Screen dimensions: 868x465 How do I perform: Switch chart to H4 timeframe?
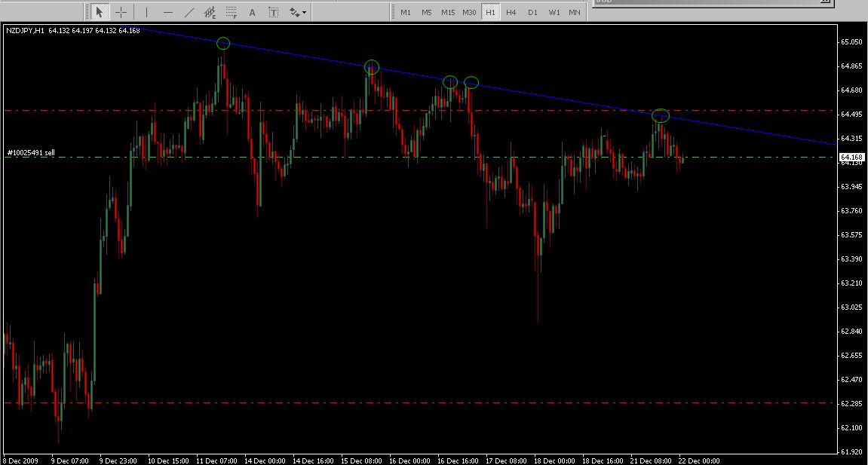(511, 12)
